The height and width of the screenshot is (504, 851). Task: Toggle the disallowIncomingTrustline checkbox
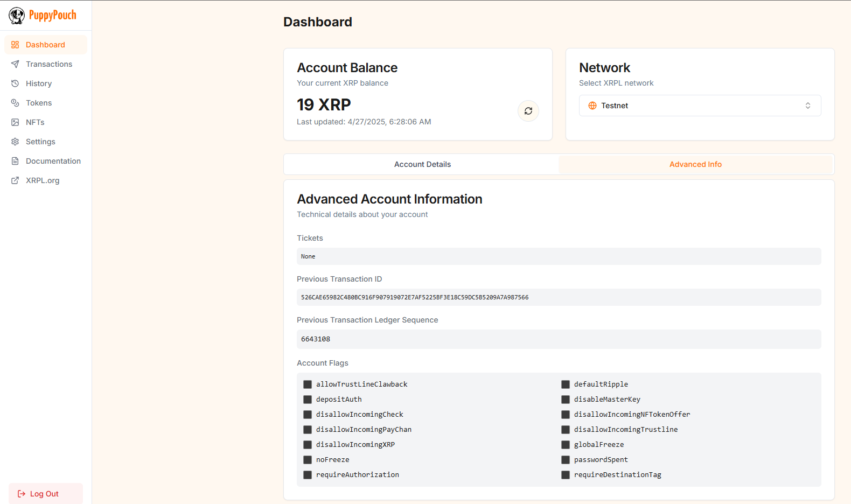point(566,430)
